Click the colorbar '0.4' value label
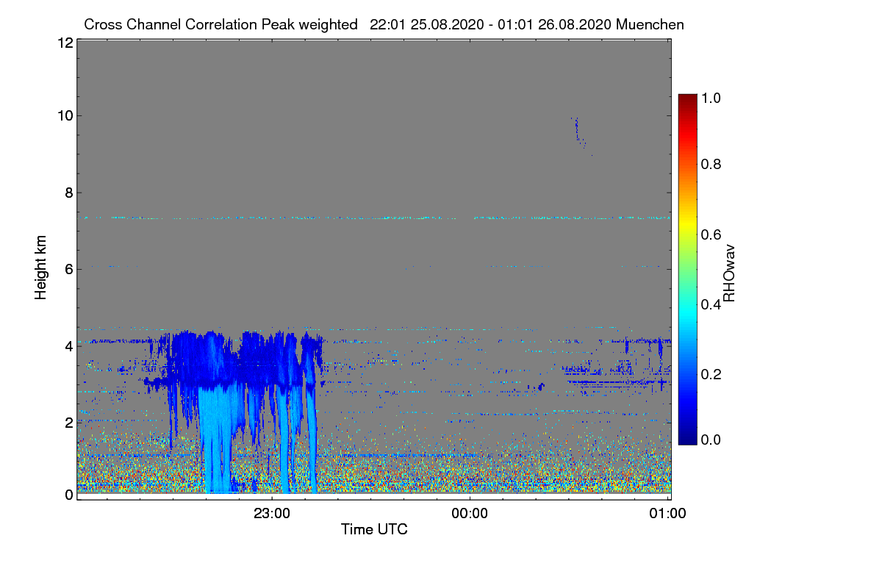This screenshot has height=588, width=882. coord(711,304)
